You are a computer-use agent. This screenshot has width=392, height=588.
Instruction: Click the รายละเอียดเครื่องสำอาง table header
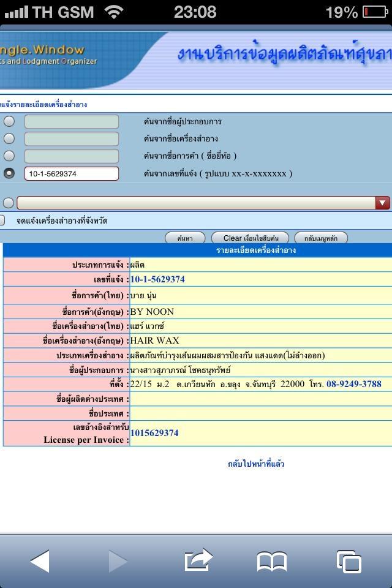tap(256, 250)
